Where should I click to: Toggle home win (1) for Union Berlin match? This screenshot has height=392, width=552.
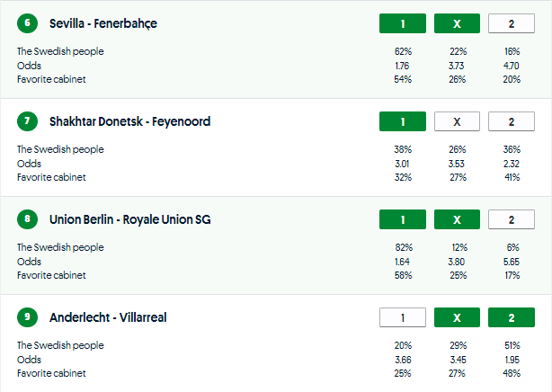pos(403,219)
